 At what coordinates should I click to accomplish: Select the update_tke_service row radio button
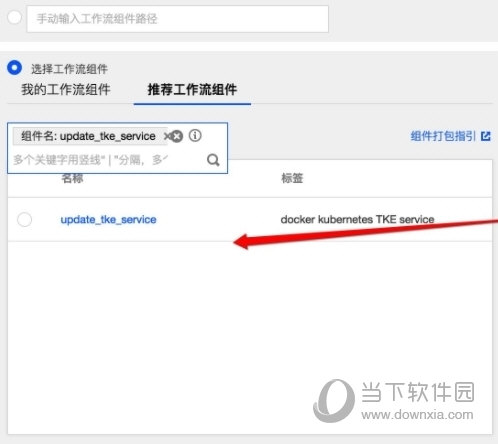click(x=25, y=219)
